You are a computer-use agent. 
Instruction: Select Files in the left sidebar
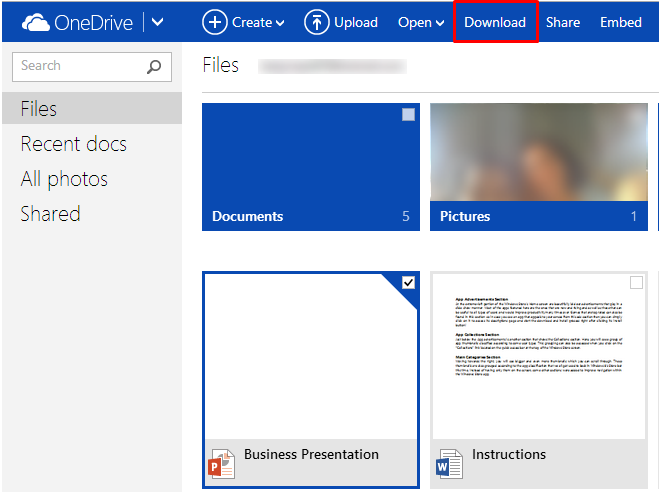coord(92,108)
